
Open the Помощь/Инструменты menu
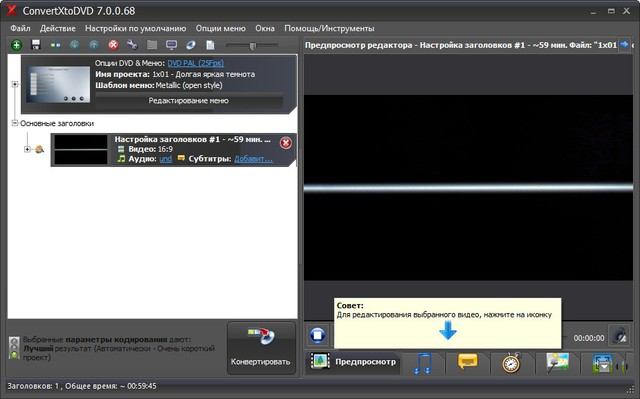(x=329, y=29)
